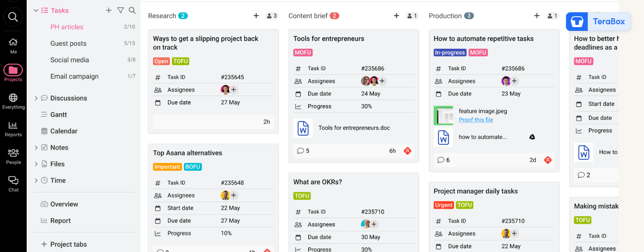Open the search icon in left rail
644x252 pixels.
pyautogui.click(x=13, y=17)
